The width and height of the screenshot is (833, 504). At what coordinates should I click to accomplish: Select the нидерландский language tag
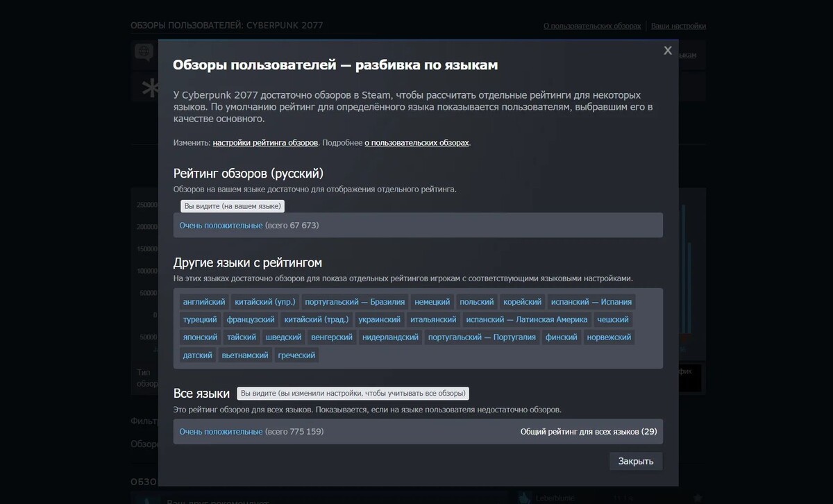pyautogui.click(x=391, y=337)
